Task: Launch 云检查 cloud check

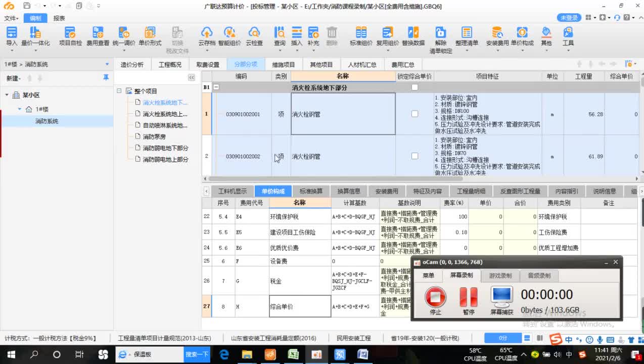Action: coord(254,36)
